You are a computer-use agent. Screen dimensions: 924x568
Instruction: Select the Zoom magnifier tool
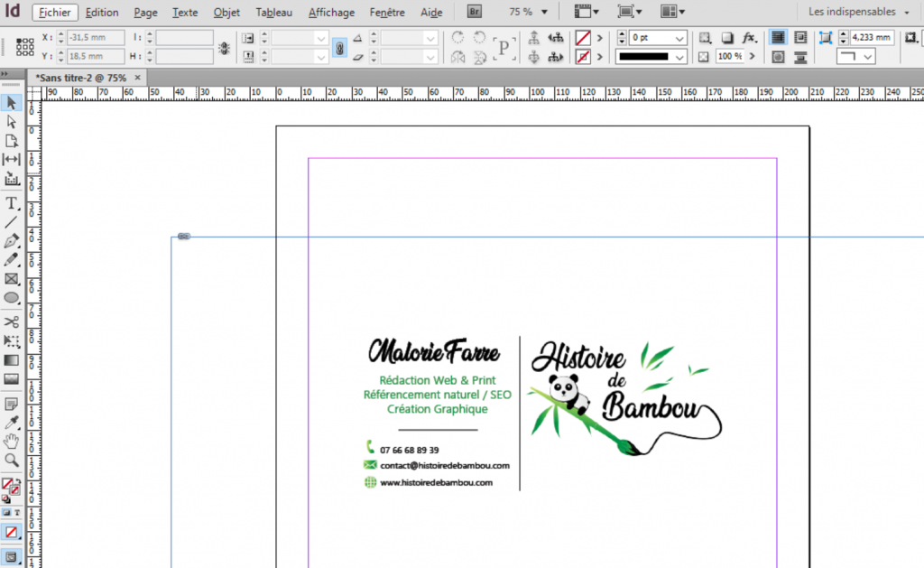click(x=11, y=460)
